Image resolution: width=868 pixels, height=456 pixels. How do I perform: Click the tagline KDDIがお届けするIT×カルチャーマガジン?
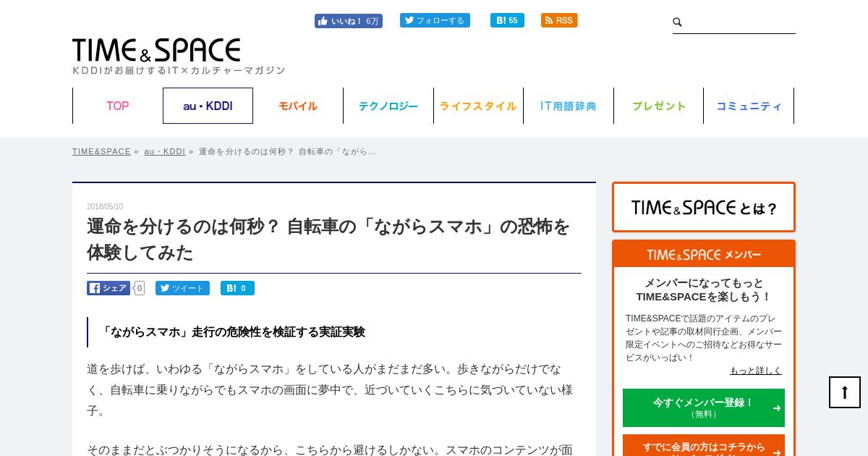[179, 70]
